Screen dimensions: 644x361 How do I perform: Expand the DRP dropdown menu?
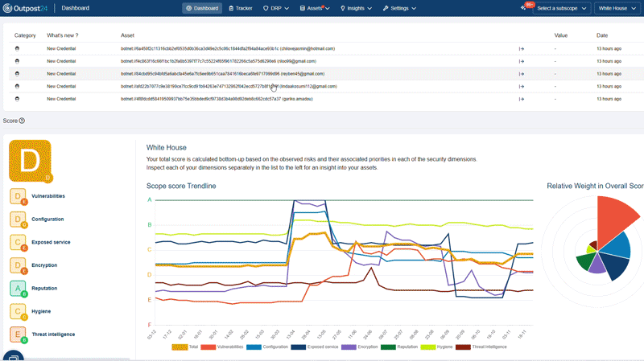pyautogui.click(x=275, y=8)
